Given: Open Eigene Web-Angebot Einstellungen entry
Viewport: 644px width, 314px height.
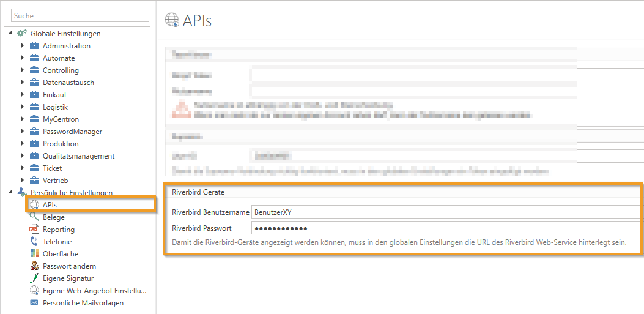Looking at the screenshot, I should click(94, 291).
